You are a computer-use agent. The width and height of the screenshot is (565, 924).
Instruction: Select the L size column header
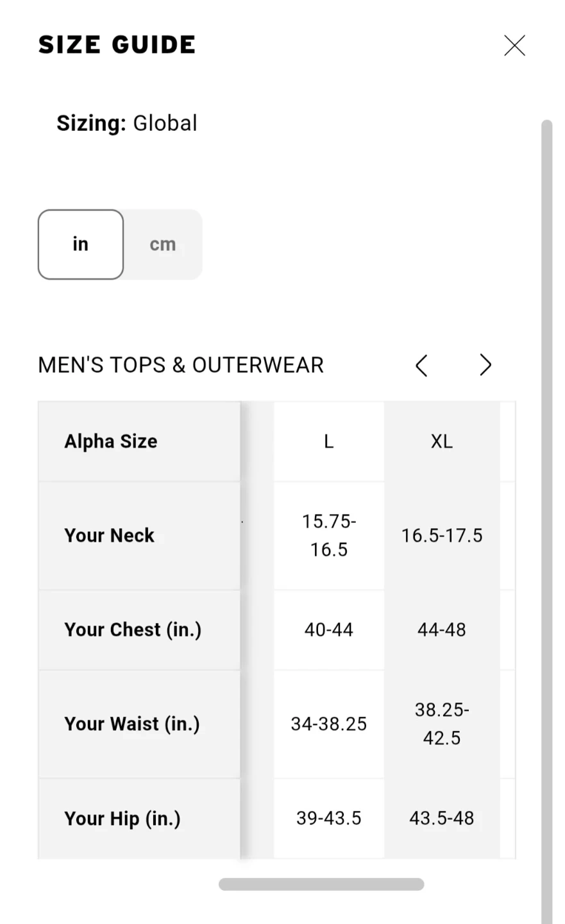point(329,441)
